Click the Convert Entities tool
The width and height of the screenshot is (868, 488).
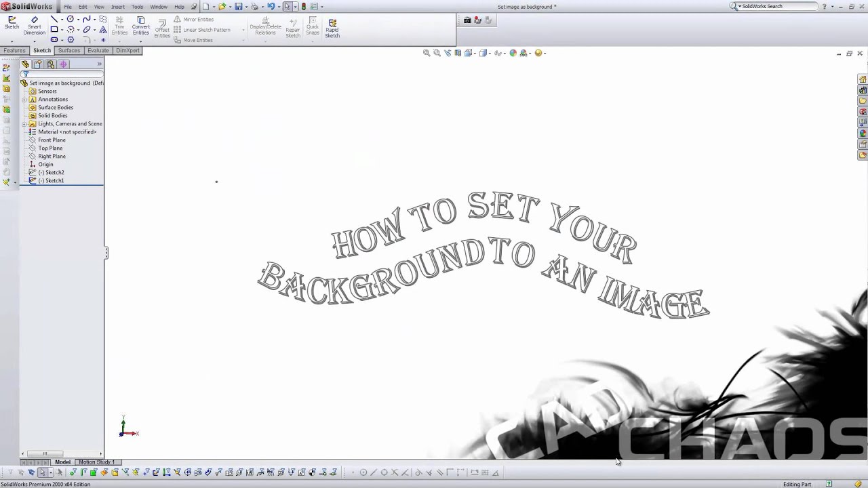tap(141, 26)
